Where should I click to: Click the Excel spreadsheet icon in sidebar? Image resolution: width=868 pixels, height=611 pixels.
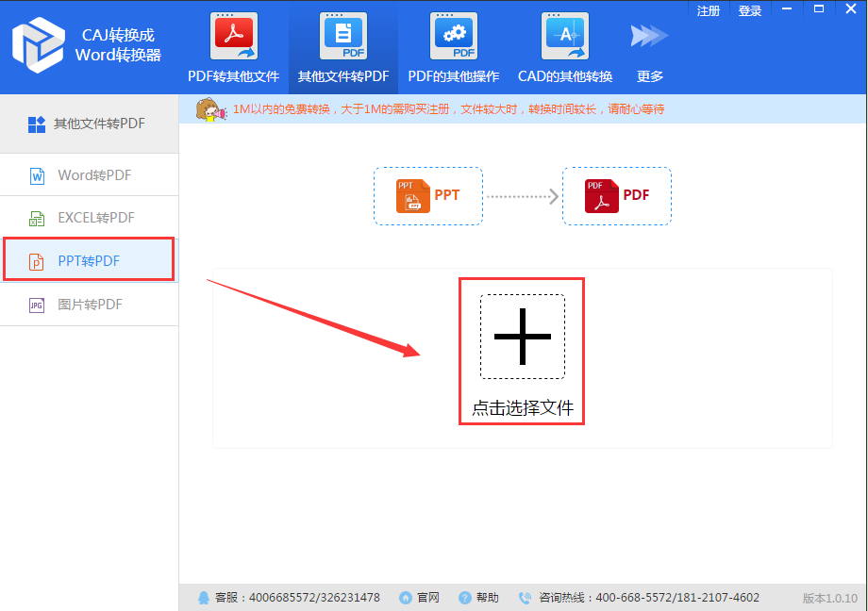pyautogui.click(x=37, y=219)
